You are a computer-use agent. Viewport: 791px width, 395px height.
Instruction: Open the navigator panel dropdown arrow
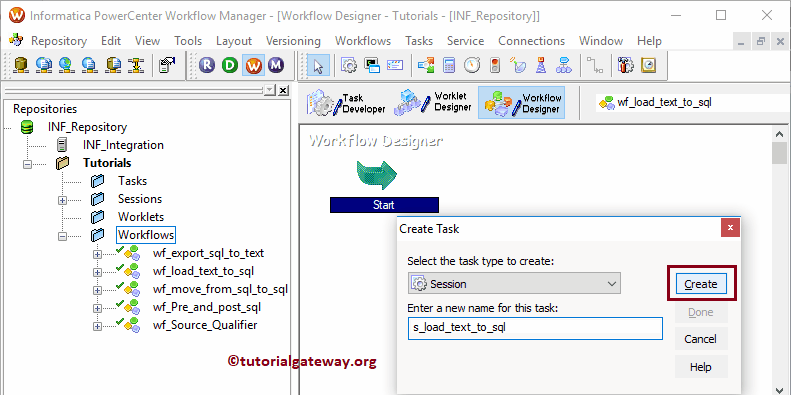(x=270, y=90)
